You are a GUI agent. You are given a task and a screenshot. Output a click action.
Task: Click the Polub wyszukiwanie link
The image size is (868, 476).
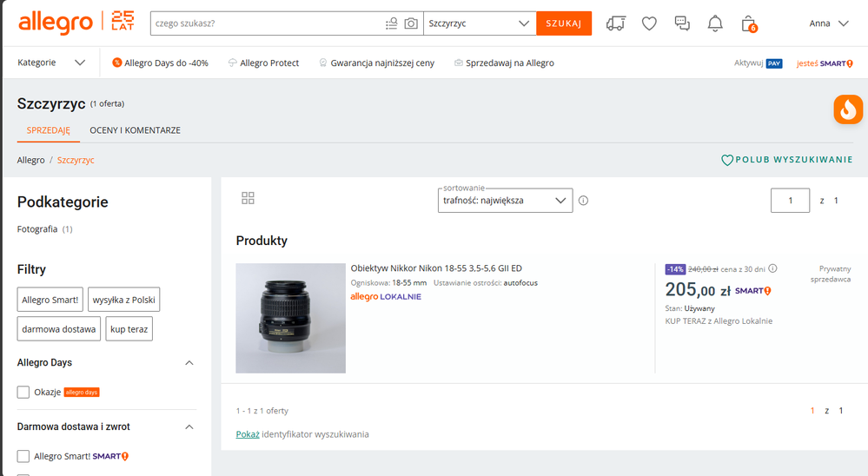(x=787, y=160)
